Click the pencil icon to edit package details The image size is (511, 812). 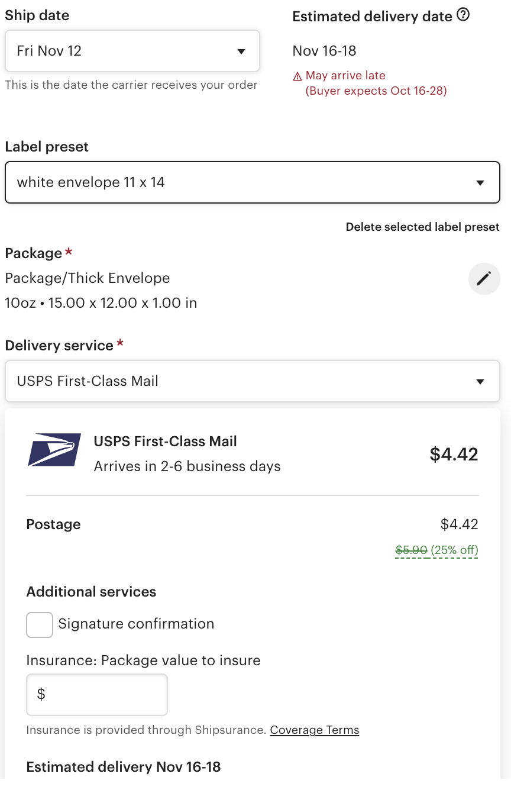[484, 278]
